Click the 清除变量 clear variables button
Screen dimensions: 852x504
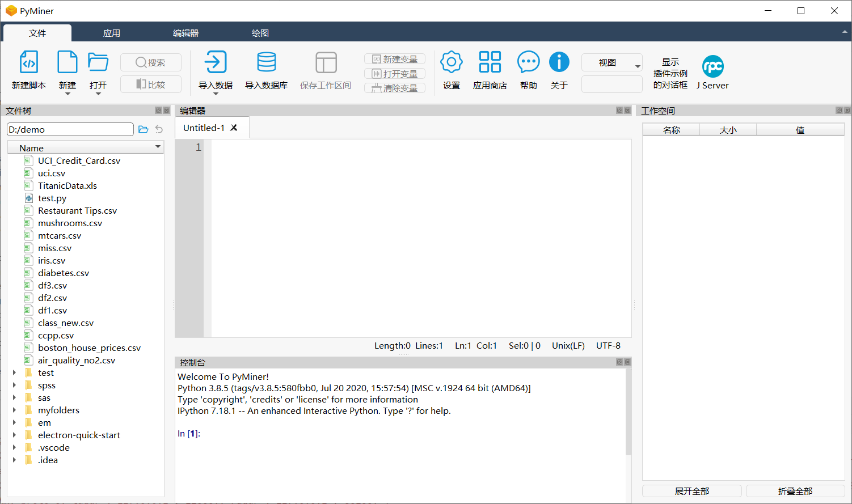[395, 88]
